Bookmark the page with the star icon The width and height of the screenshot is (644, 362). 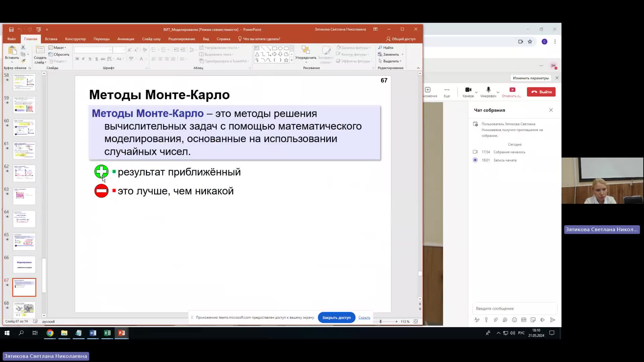click(530, 42)
